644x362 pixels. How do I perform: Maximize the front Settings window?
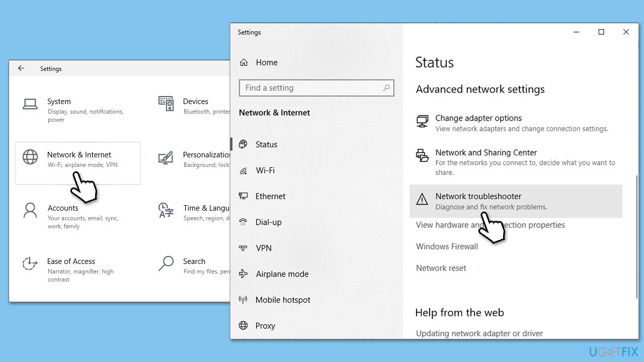coord(601,32)
